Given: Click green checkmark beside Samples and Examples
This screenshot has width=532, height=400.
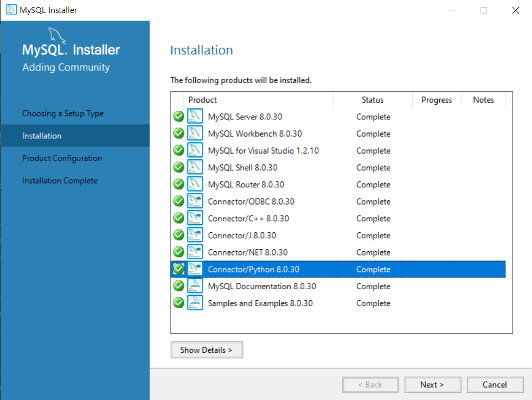Looking at the screenshot, I should click(x=179, y=303).
